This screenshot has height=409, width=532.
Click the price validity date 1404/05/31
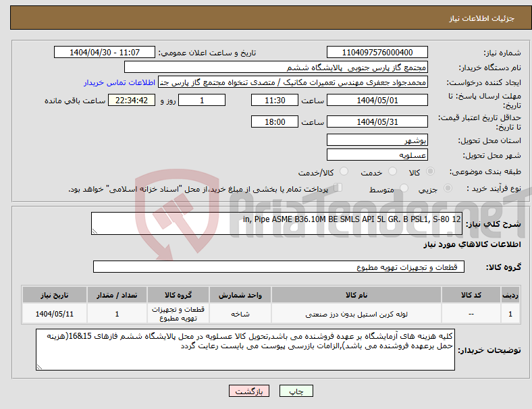pyautogui.click(x=377, y=121)
